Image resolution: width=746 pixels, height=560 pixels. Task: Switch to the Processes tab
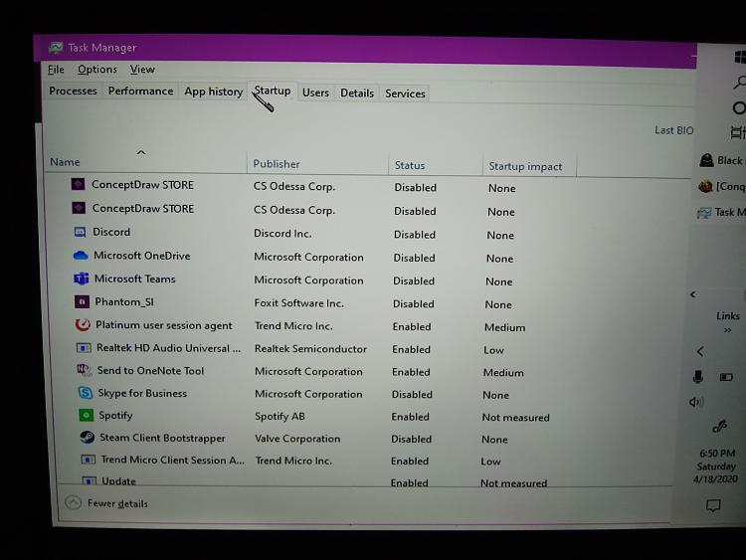click(x=73, y=91)
